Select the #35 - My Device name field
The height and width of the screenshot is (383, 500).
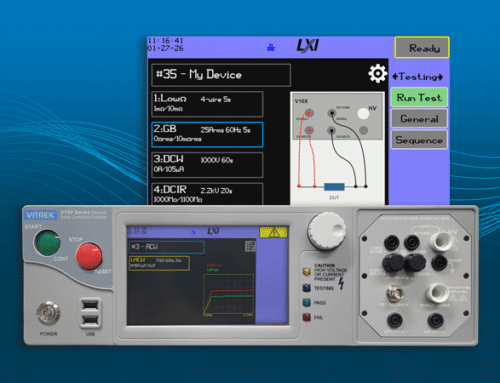pos(221,75)
